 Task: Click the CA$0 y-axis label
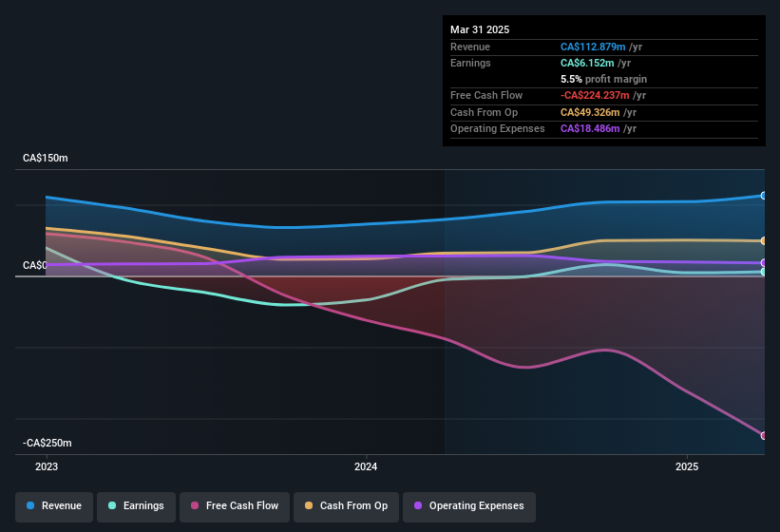point(35,265)
